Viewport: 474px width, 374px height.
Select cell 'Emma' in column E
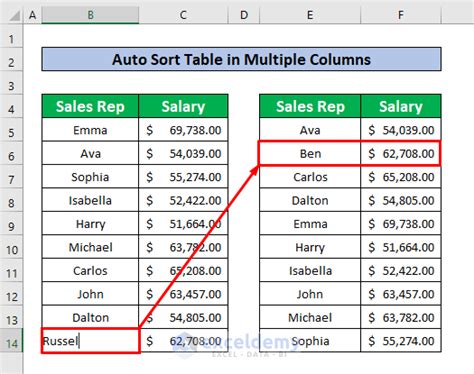[x=310, y=224]
